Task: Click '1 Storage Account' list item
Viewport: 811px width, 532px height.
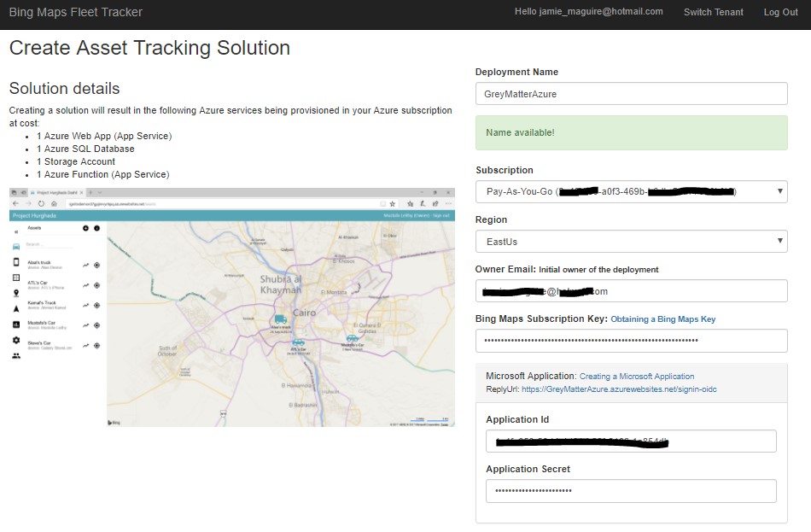Action: click(75, 161)
